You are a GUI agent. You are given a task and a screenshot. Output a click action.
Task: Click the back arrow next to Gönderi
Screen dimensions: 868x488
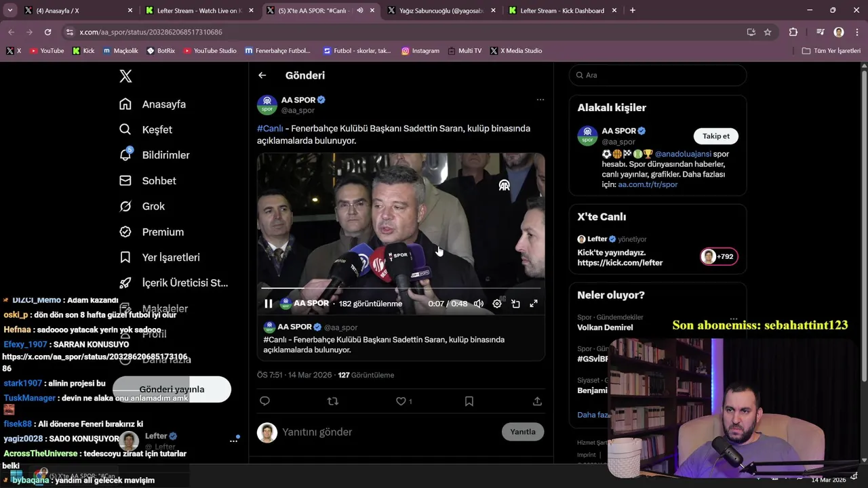coord(262,75)
